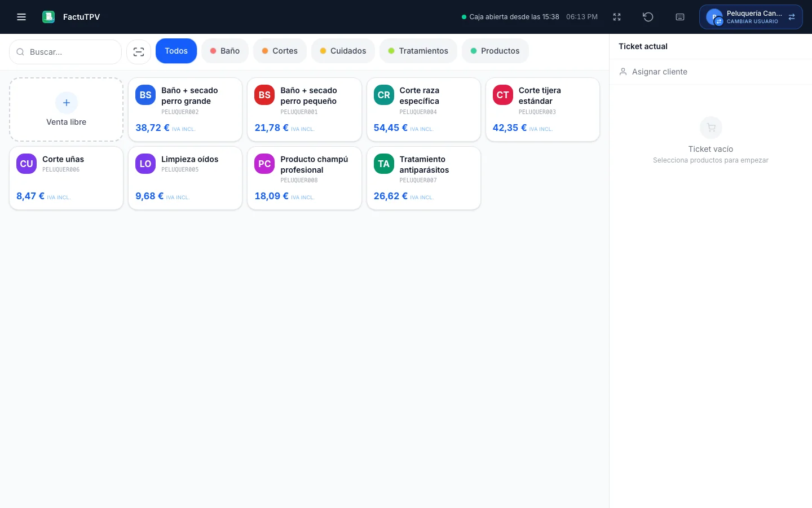Click the CR avatar icon
The image size is (812, 508).
(384, 95)
